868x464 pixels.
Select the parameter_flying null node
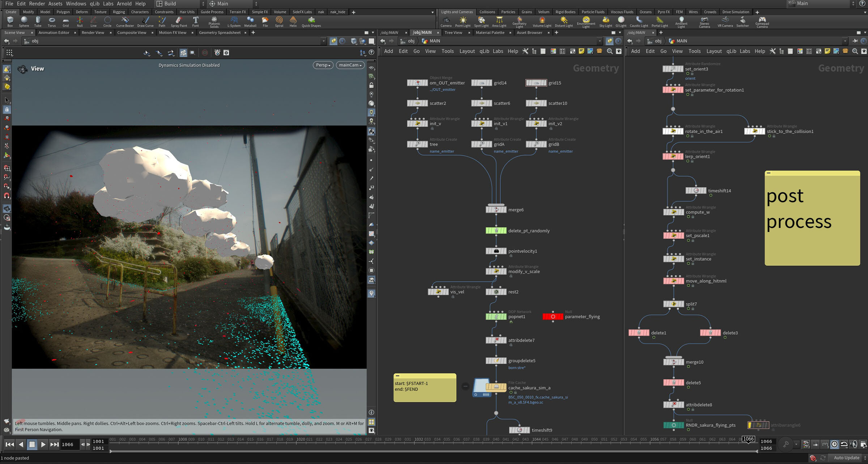[553, 317]
